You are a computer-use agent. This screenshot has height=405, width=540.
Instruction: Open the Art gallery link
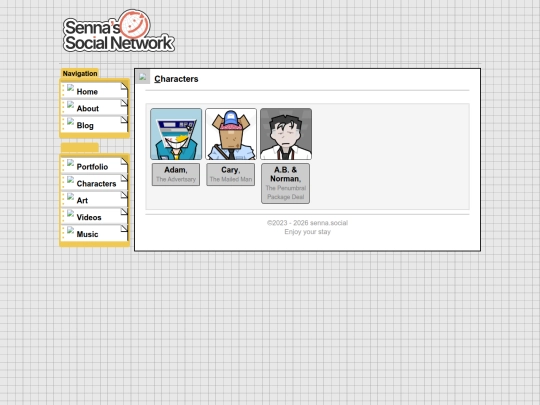coord(94,200)
